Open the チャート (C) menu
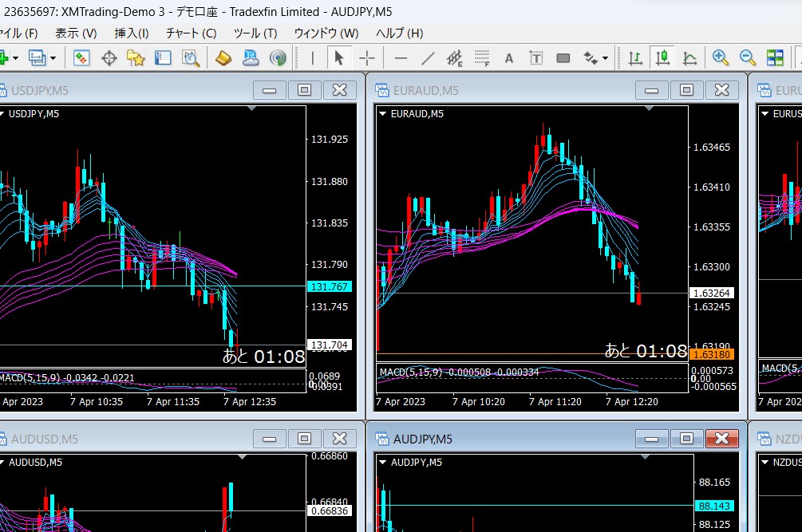This screenshot has height=532, width=802. point(192,33)
